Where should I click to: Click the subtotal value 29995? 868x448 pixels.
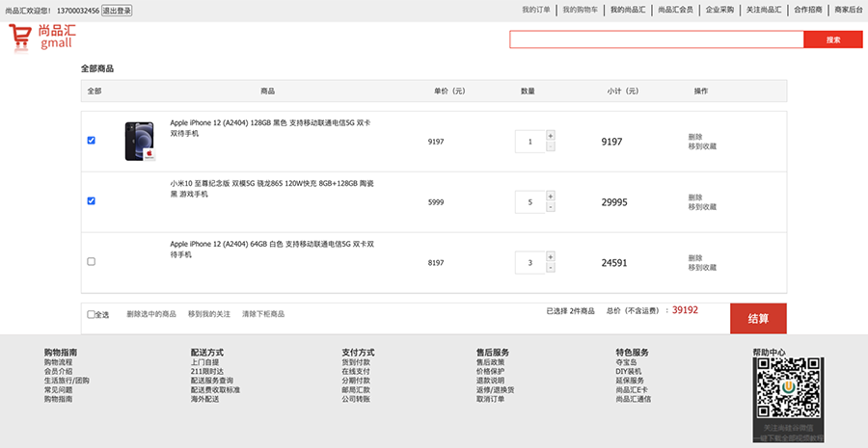pyautogui.click(x=614, y=202)
